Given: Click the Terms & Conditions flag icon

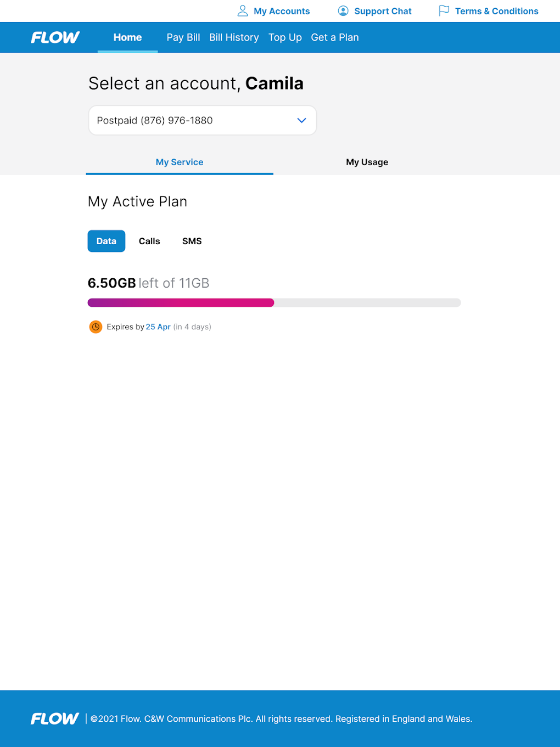Looking at the screenshot, I should point(444,11).
